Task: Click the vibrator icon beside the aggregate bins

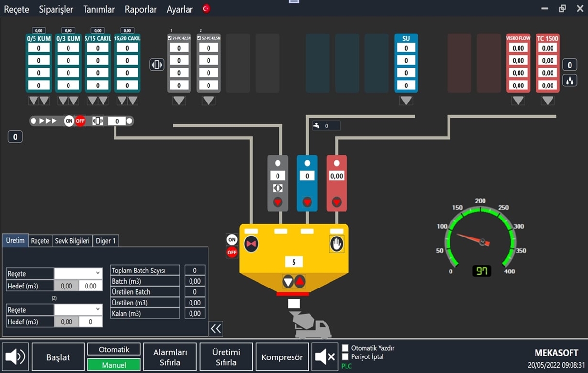Action: pos(156,64)
